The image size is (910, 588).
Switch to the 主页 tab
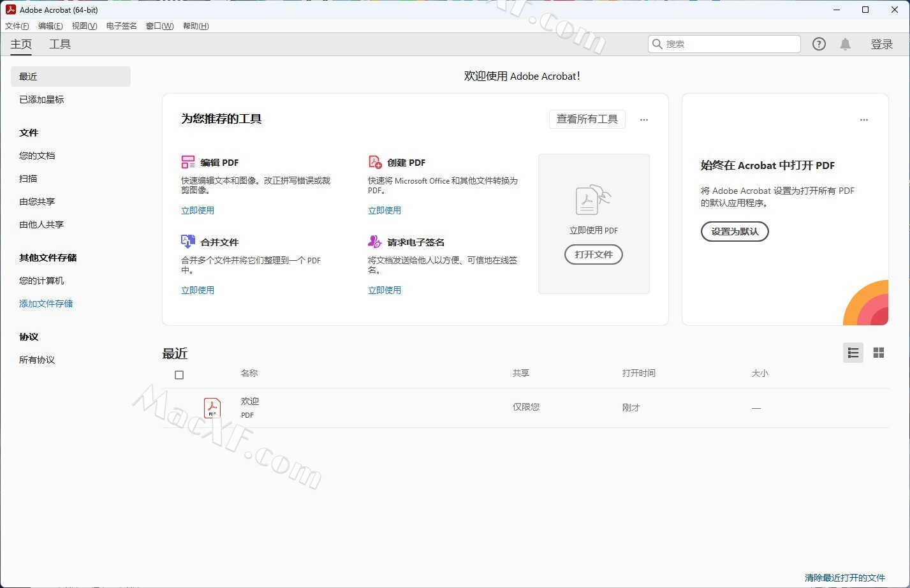pos(21,44)
